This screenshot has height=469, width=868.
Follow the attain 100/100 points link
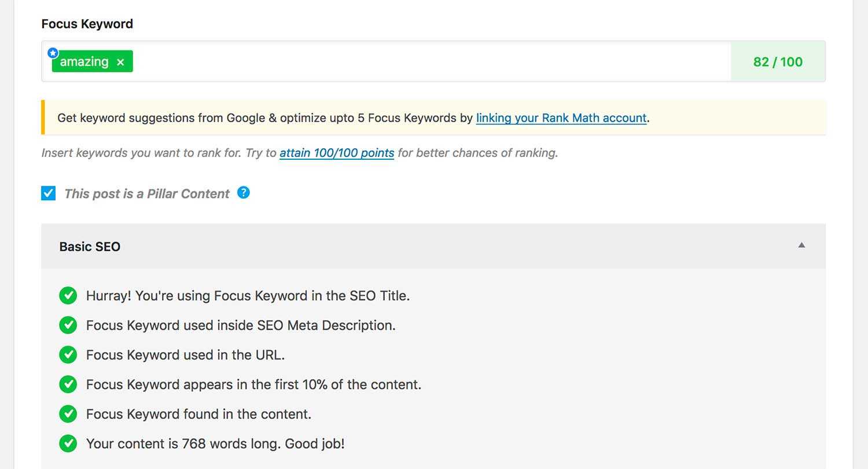pyautogui.click(x=337, y=153)
